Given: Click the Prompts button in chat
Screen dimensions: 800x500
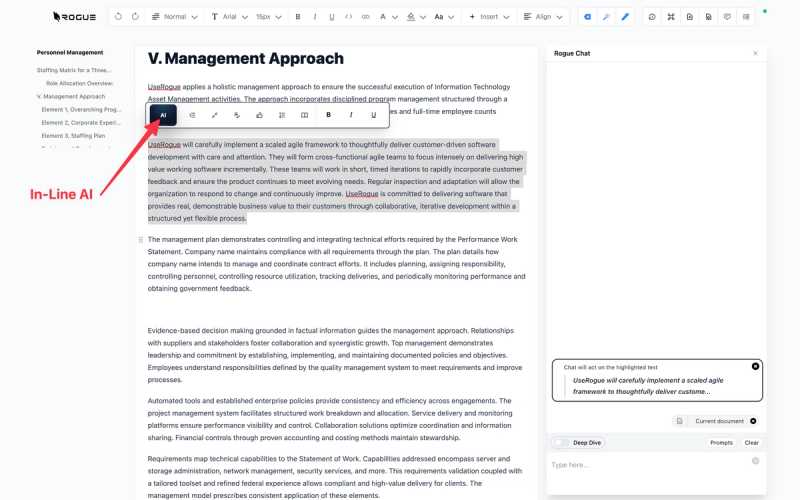Looking at the screenshot, I should pos(721,443).
